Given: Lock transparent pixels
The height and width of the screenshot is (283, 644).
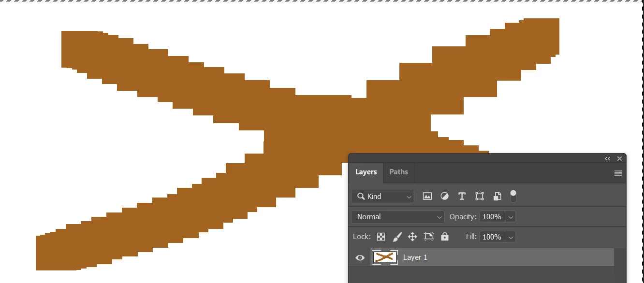Looking at the screenshot, I should point(381,237).
